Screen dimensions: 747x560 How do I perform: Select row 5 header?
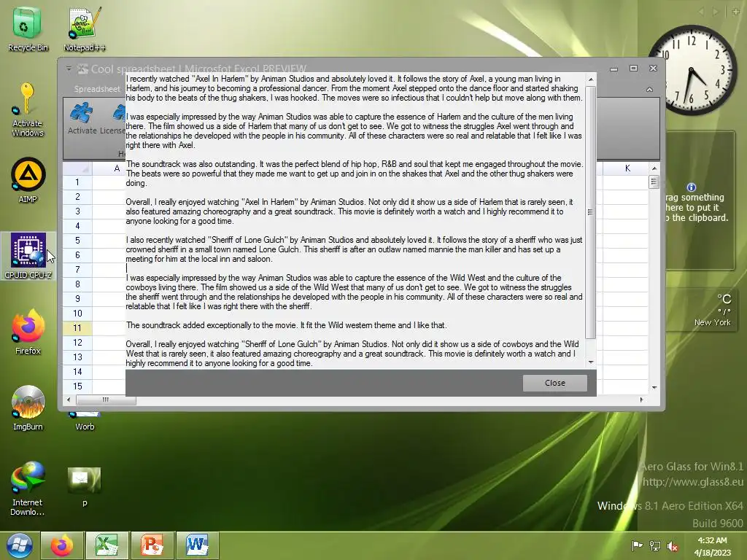coord(77,241)
